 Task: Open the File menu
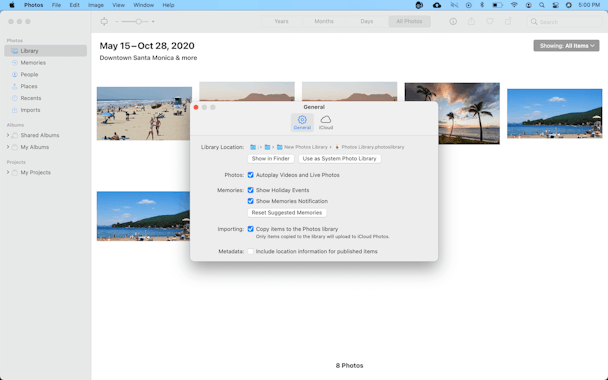[56, 5]
